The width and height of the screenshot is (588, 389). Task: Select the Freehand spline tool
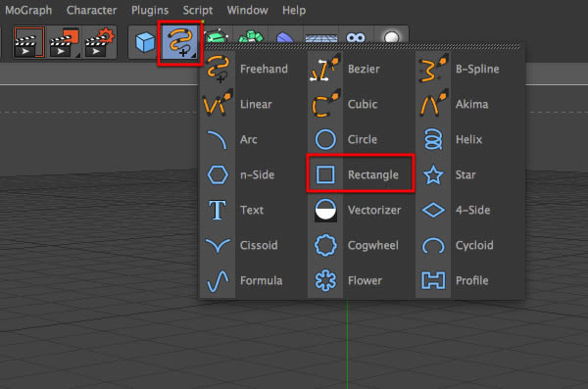click(253, 69)
